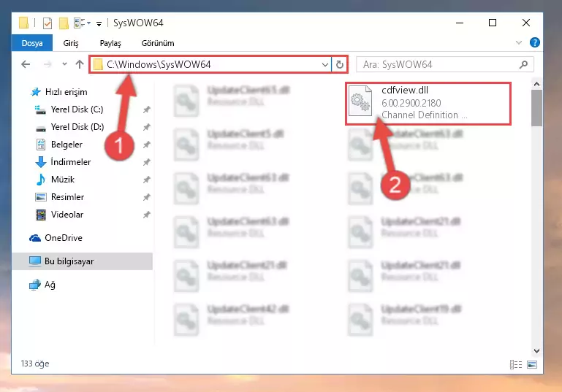The image size is (562, 392).
Task: Open the Dosya ribbon tab
Action: [32, 43]
